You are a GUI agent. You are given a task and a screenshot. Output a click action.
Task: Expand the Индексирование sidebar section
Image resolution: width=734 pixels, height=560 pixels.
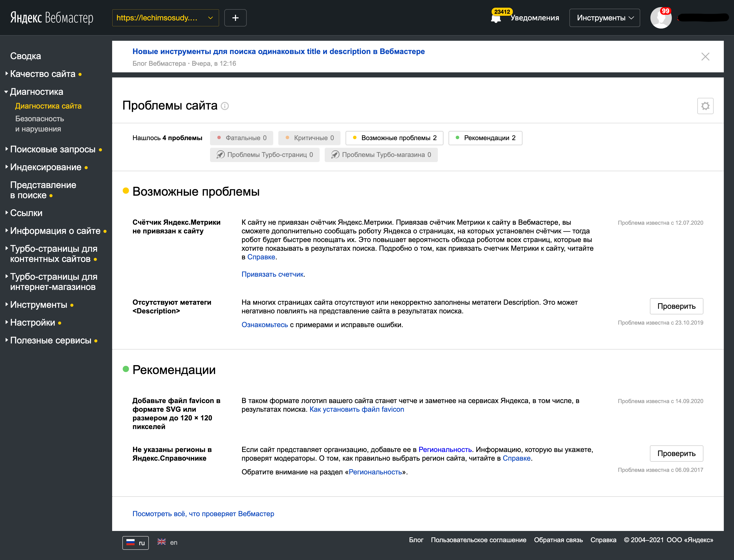tap(46, 167)
